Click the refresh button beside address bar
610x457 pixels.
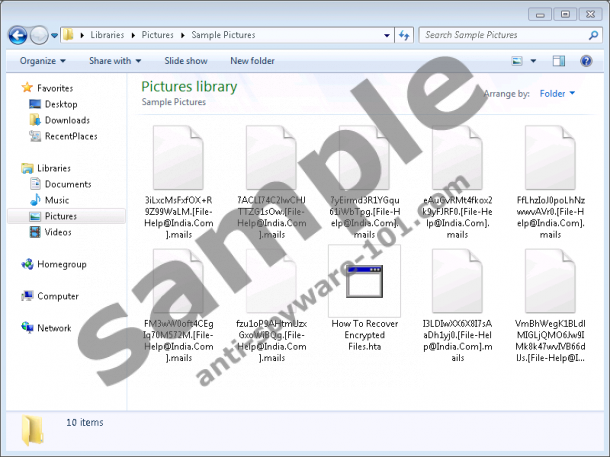point(404,35)
